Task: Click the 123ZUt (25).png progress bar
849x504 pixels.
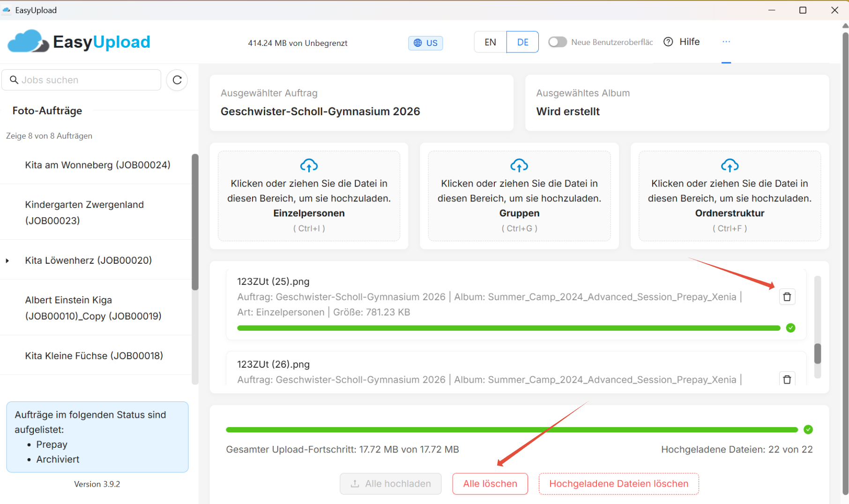Action: (x=509, y=328)
